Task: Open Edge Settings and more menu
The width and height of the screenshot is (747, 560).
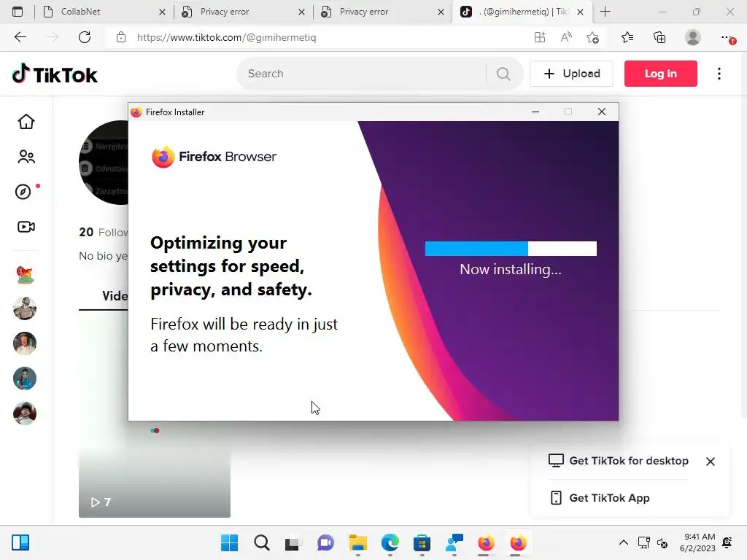Action: point(727,37)
